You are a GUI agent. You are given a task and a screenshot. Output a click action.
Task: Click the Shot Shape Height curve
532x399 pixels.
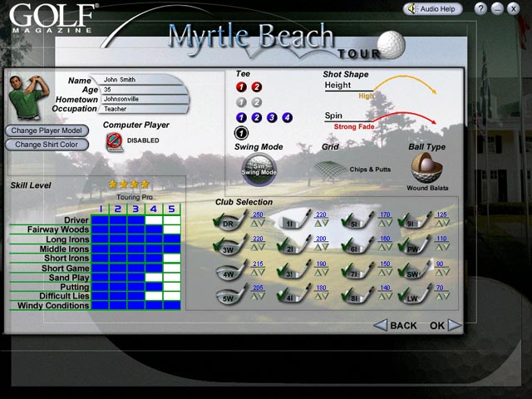(x=405, y=84)
